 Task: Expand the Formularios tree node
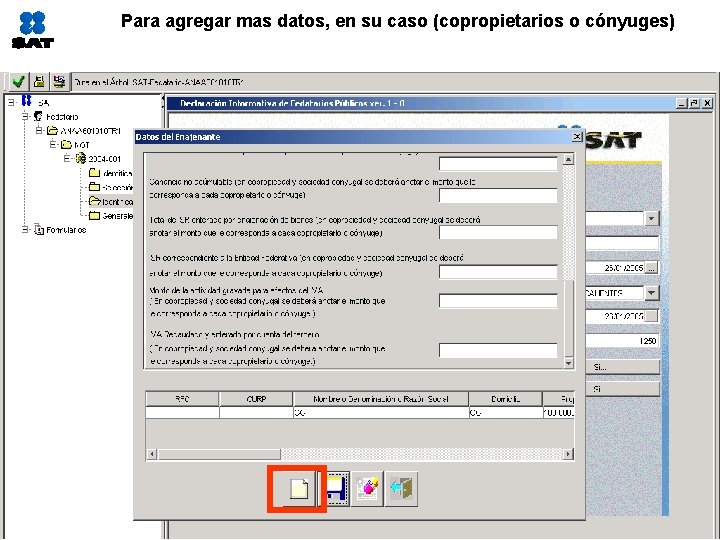point(26,229)
